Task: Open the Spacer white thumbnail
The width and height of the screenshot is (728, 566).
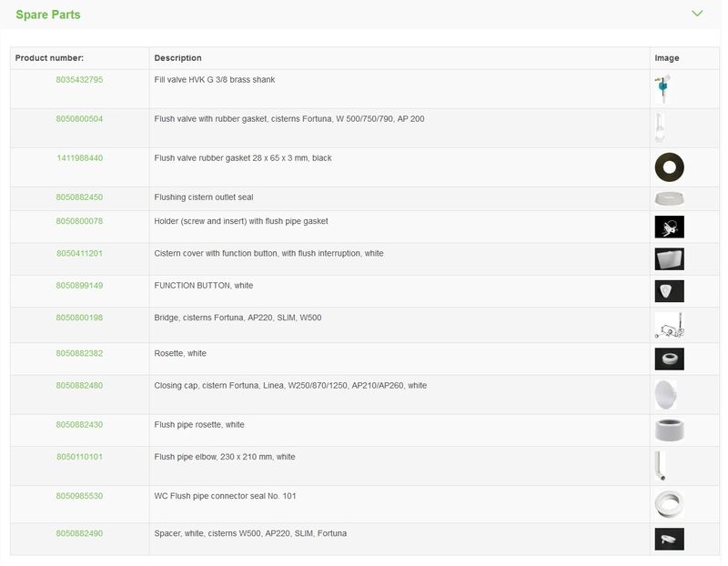Action: pyautogui.click(x=669, y=539)
